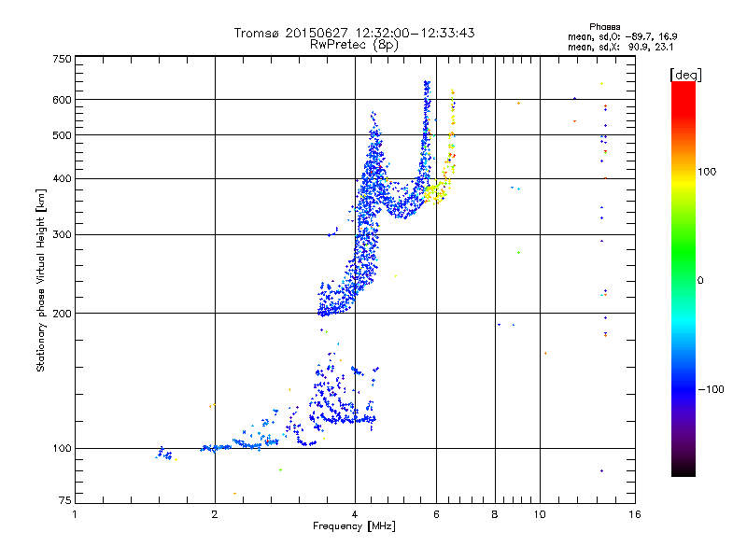Click the x-axis label '2'
This screenshot has width=747, height=560.
click(x=215, y=514)
